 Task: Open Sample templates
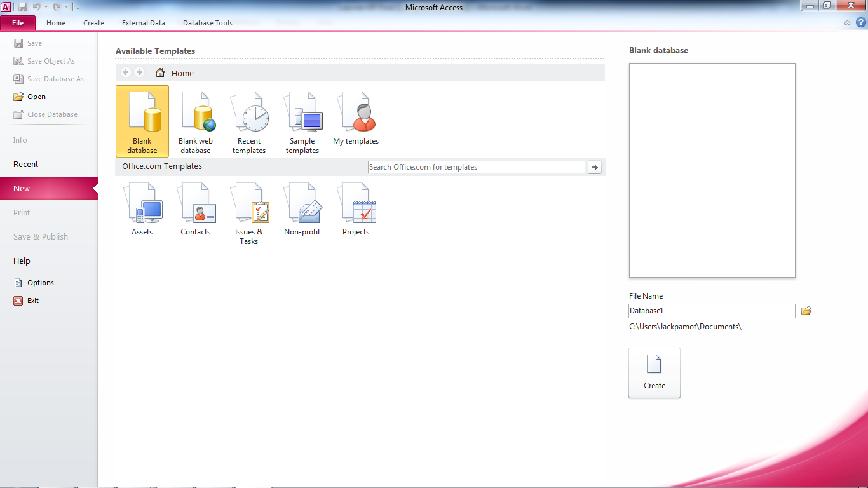302,121
